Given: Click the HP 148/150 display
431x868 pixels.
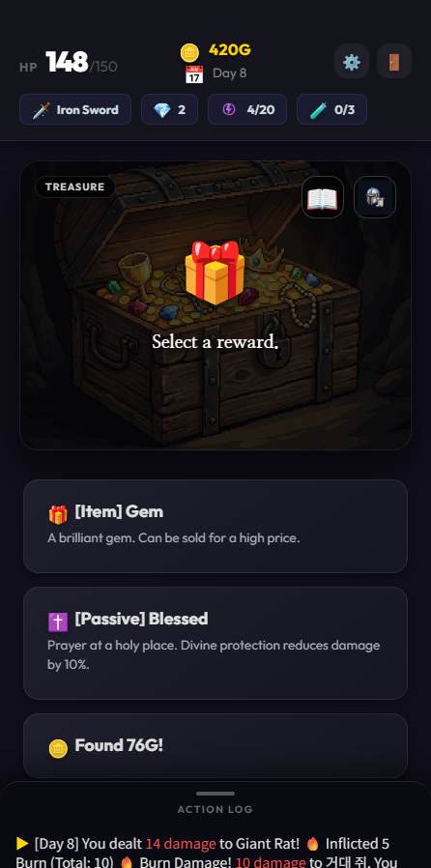Looking at the screenshot, I should pyautogui.click(x=68, y=63).
